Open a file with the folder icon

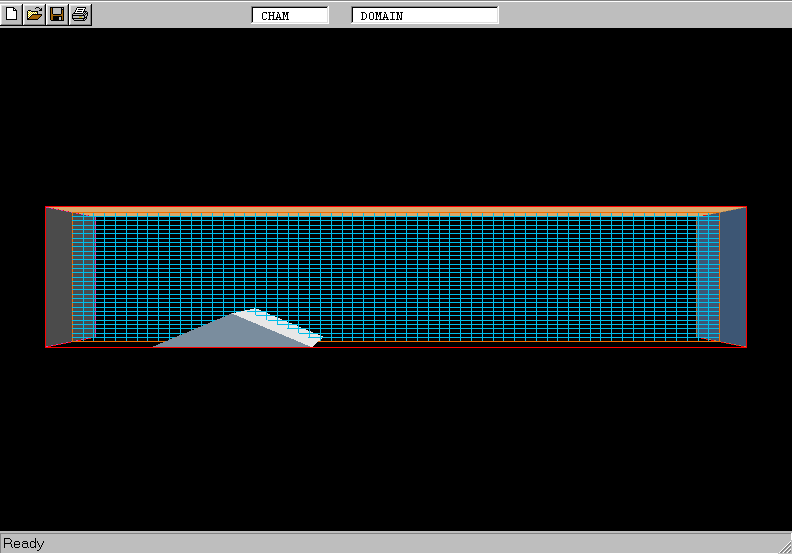(34, 14)
